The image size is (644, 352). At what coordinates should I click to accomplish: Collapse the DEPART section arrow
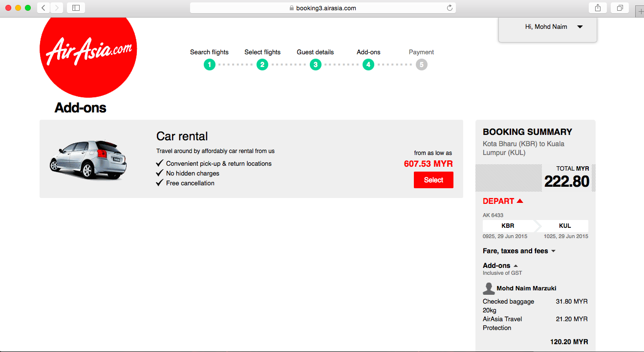(x=520, y=201)
